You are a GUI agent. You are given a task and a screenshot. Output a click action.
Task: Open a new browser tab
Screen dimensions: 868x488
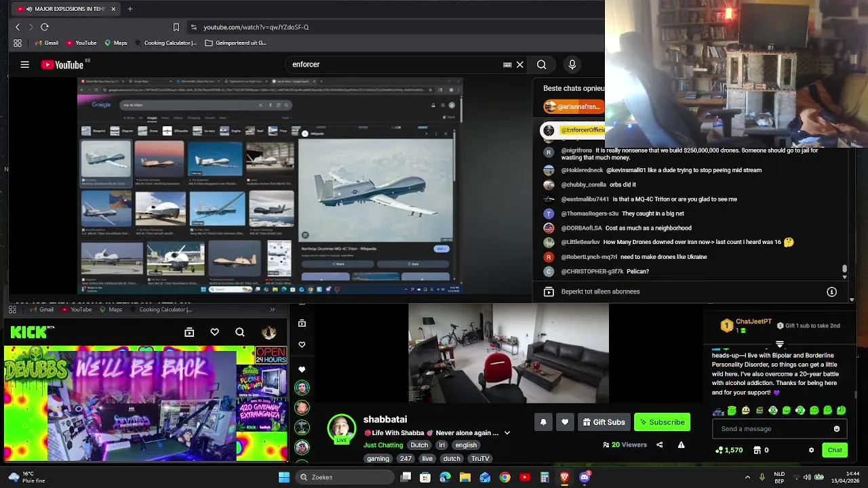[x=130, y=9]
